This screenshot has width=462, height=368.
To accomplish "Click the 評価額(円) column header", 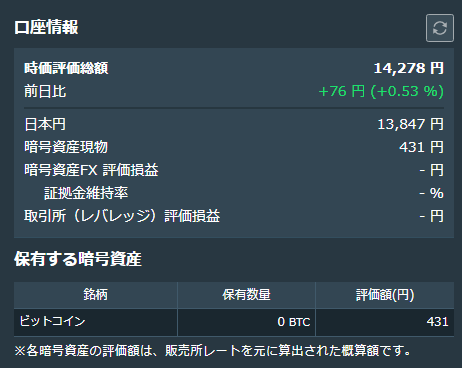I will click(385, 295).
